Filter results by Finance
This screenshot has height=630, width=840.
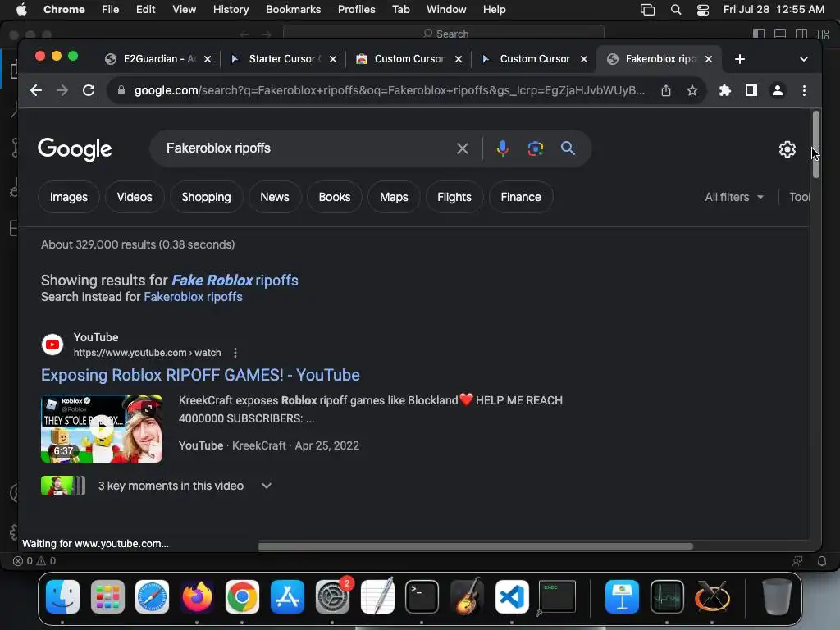pyautogui.click(x=521, y=197)
